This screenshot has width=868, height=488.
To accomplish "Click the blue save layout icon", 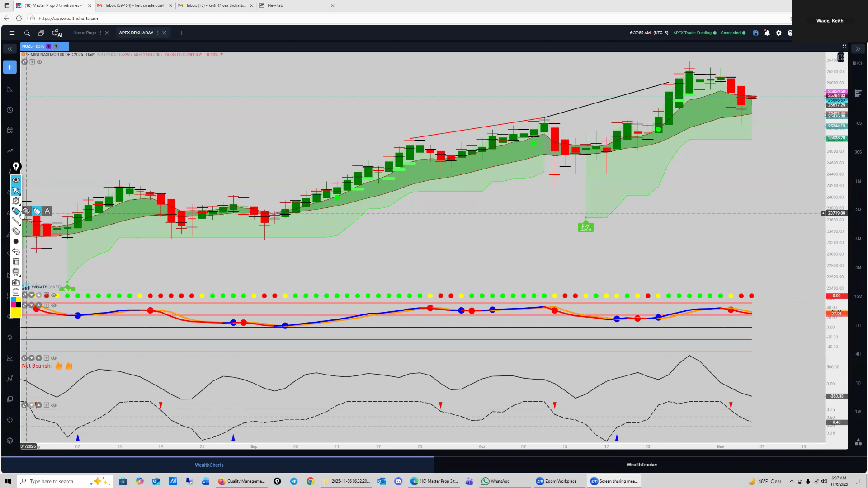I will 755,33.
